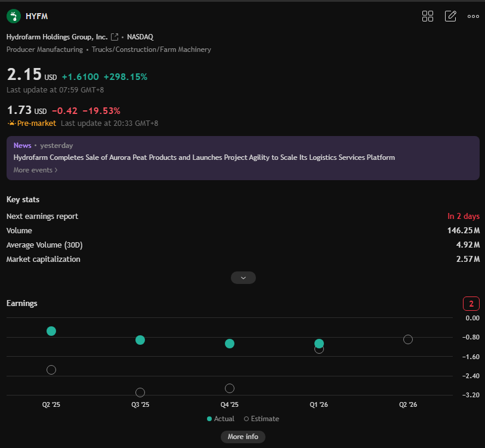
Task: Select the Q4 '25 actual earnings dot
Action: [x=230, y=344]
